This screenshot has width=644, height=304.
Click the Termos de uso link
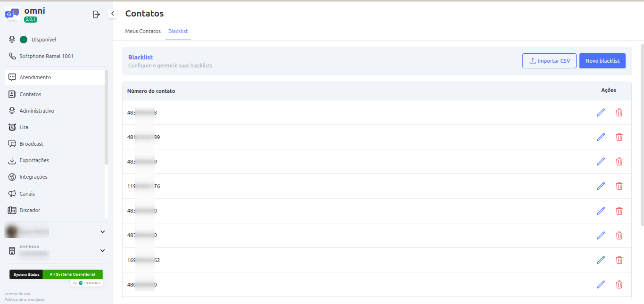[x=17, y=294]
